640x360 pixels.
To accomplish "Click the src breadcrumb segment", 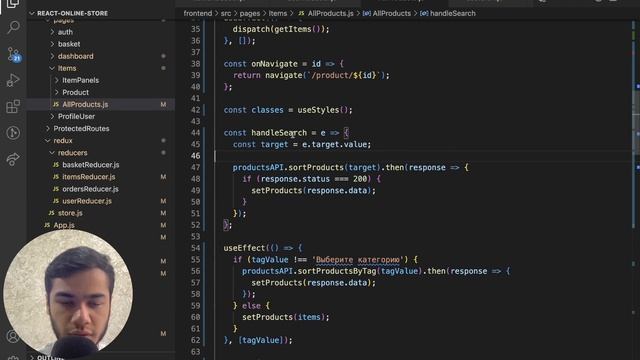I will point(226,13).
